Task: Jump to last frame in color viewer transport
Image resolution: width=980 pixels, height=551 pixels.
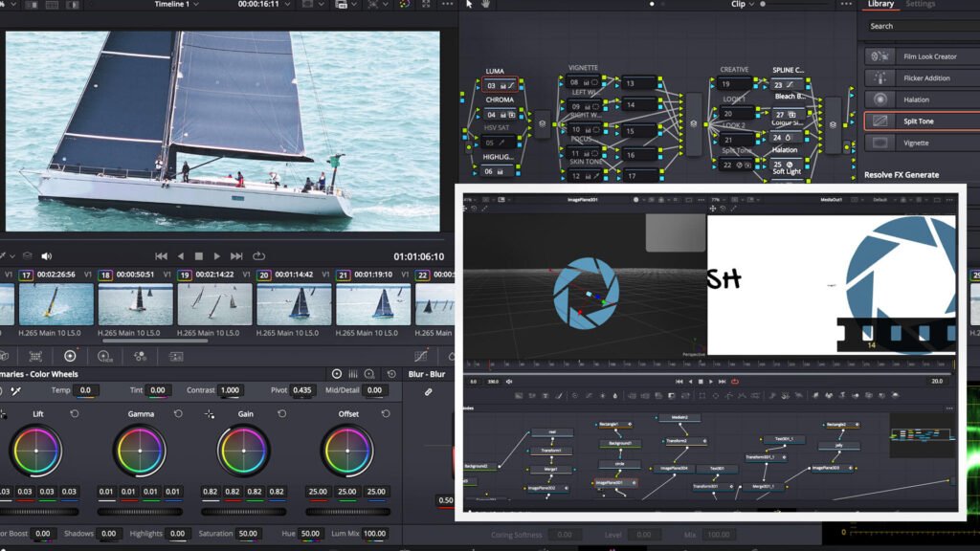Action: [236, 256]
